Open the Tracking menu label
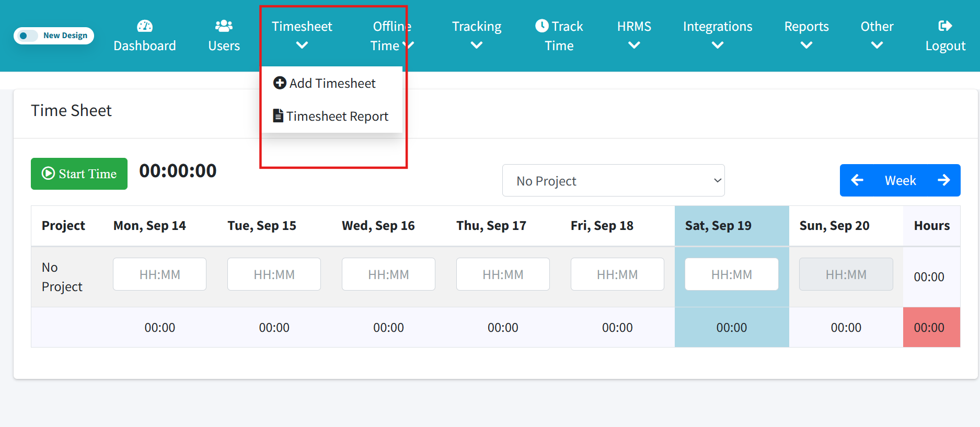 [x=477, y=26]
